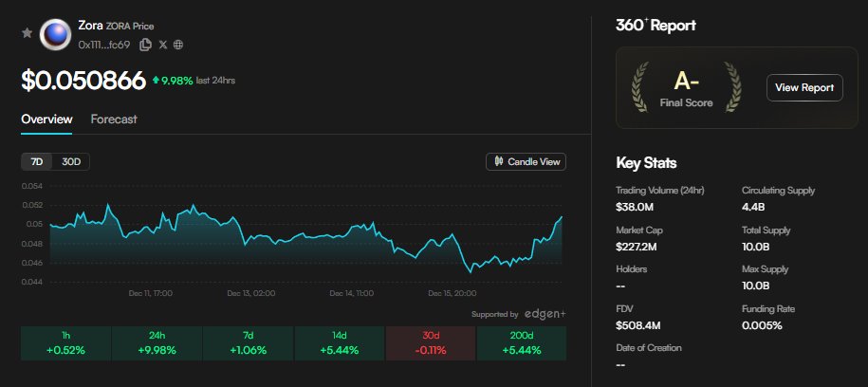Click the contract address 0x111...fc69 text
Image resolution: width=868 pixels, height=387 pixels.
point(104,45)
